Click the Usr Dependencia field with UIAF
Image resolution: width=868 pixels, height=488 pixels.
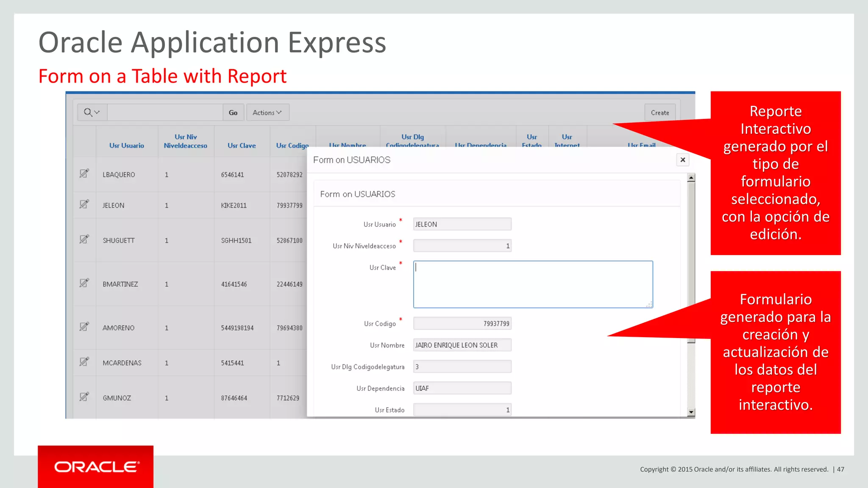pos(462,388)
